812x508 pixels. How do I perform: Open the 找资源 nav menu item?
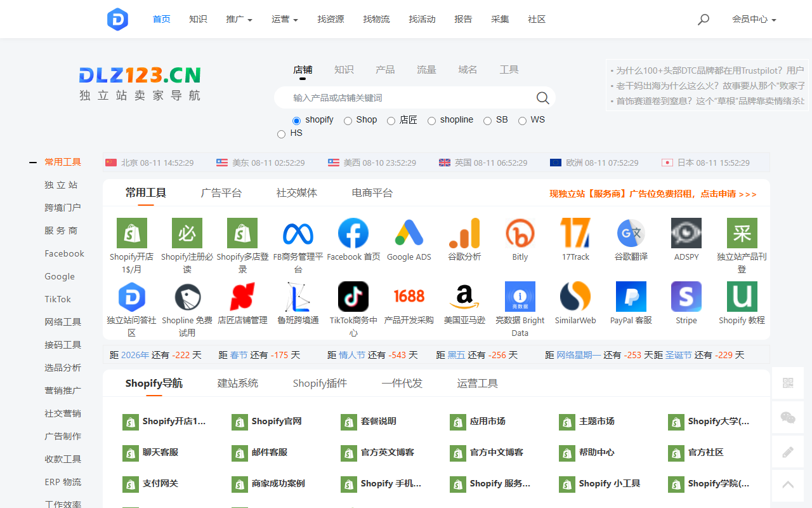(x=331, y=20)
